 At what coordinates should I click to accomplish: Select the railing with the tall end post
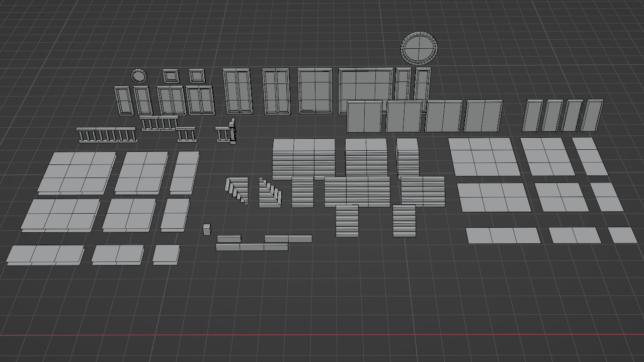tap(226, 131)
